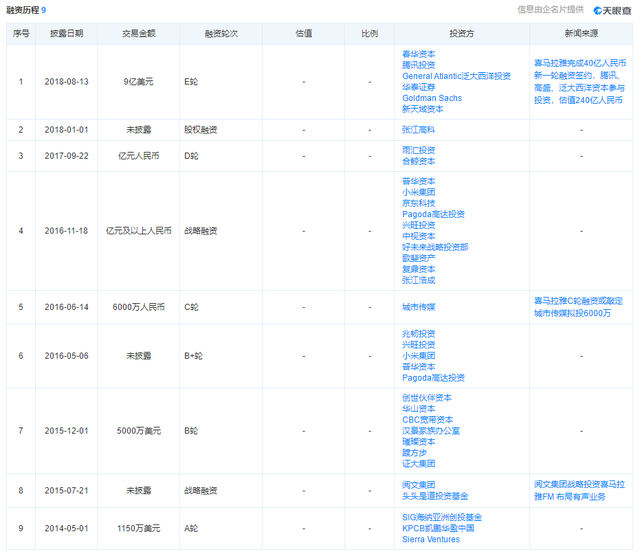Select amount cell 9亿美元
Screen dimensions: 640x556
point(138,82)
